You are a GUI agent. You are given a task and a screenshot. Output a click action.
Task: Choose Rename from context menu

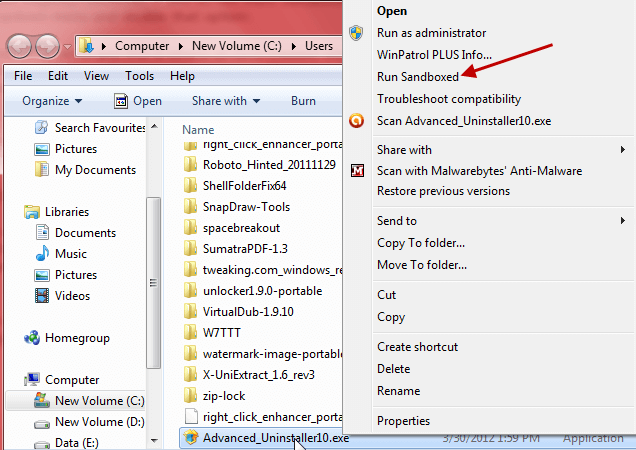(x=398, y=391)
